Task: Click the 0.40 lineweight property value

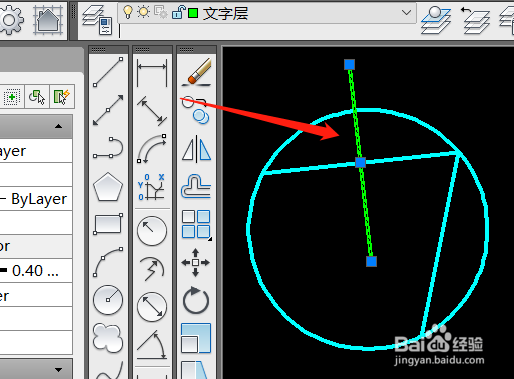Action: [36, 271]
